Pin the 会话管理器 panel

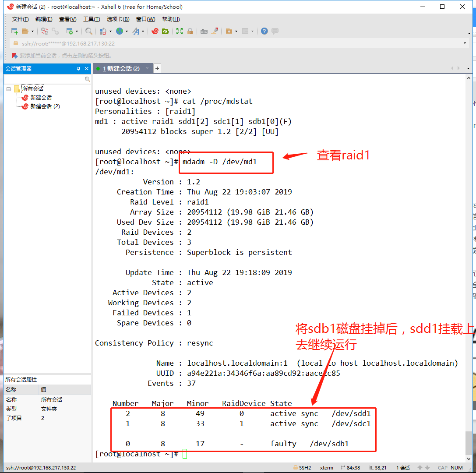tap(78, 69)
